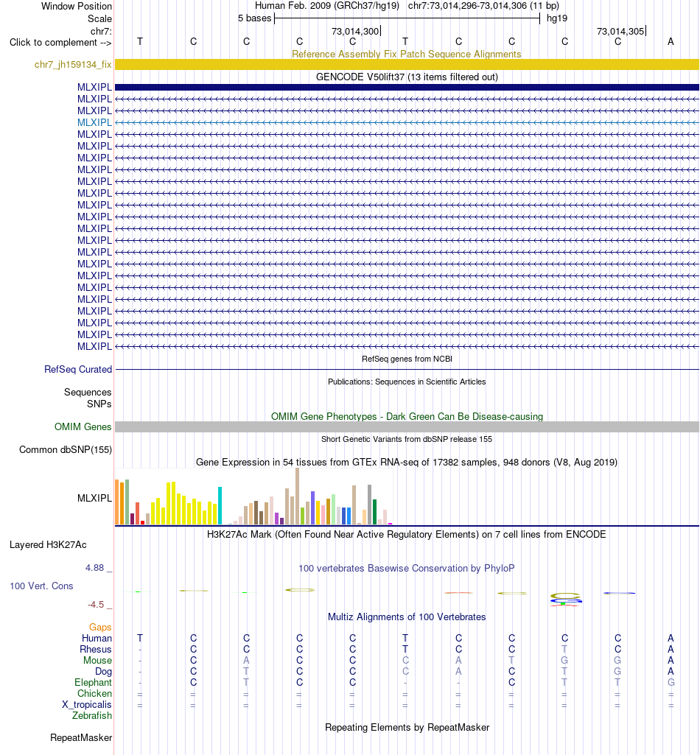Click the MLXIPL label beside GTEx chart
This screenshot has width=700, height=755.
[94, 499]
